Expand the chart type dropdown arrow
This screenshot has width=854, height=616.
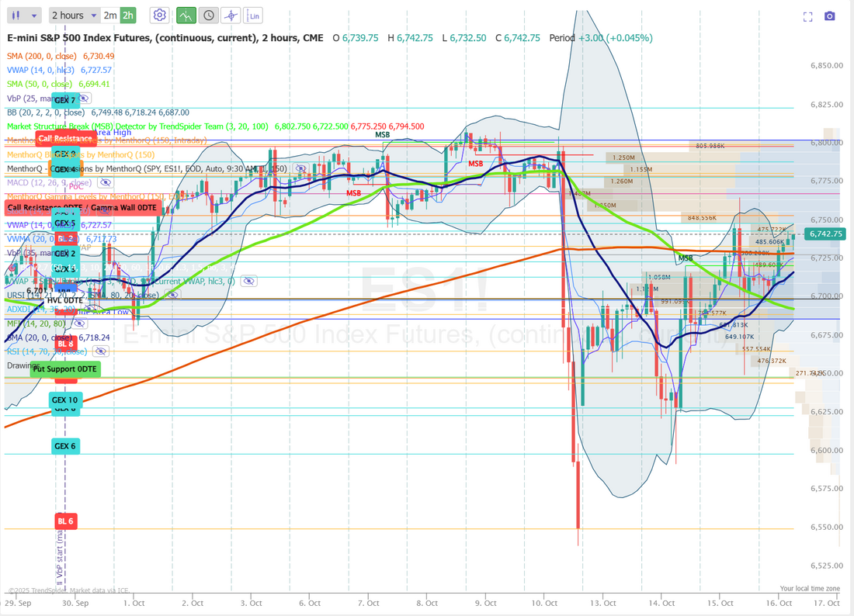(33, 15)
